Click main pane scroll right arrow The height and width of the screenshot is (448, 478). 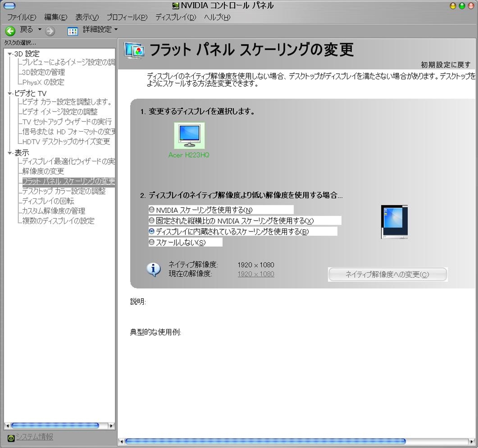(x=472, y=441)
